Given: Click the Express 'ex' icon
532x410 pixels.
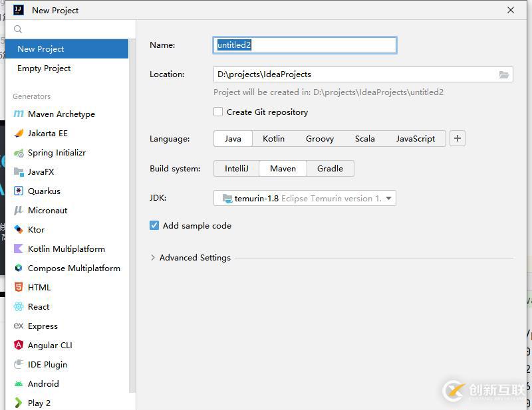Looking at the screenshot, I should pyautogui.click(x=19, y=326).
